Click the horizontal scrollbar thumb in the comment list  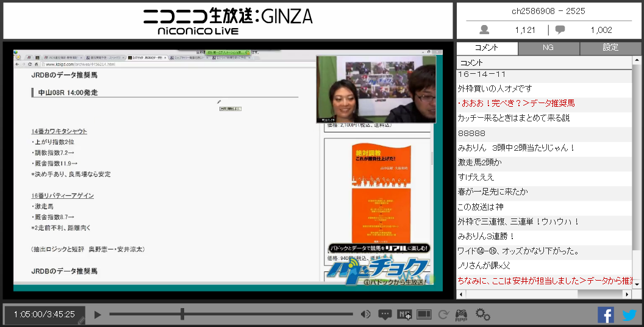pyautogui.click(x=601, y=294)
